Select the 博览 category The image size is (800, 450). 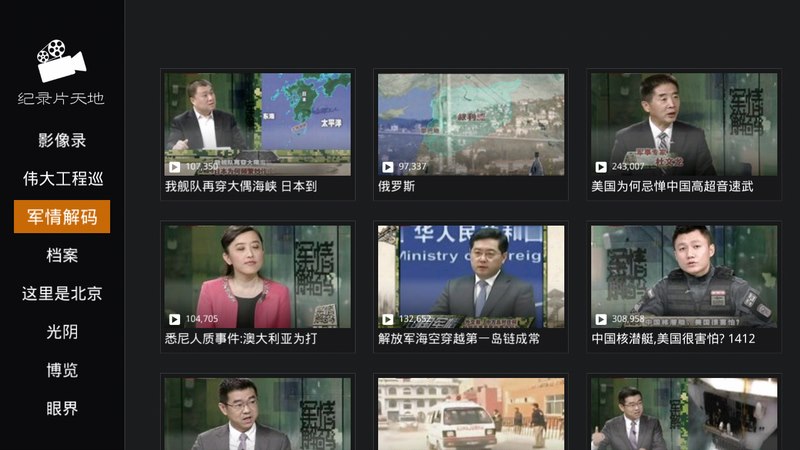[x=62, y=370]
